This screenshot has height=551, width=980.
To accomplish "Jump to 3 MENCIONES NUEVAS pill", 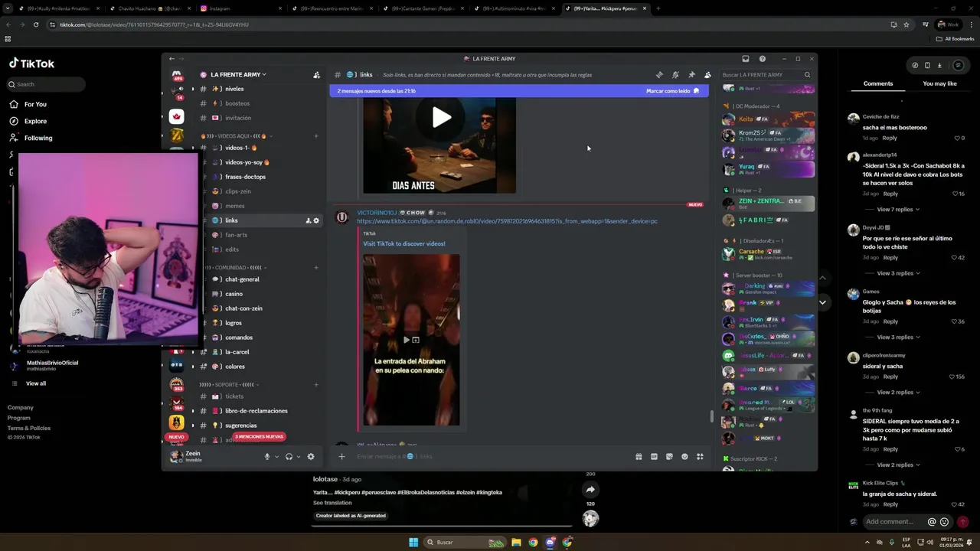I will click(x=259, y=437).
